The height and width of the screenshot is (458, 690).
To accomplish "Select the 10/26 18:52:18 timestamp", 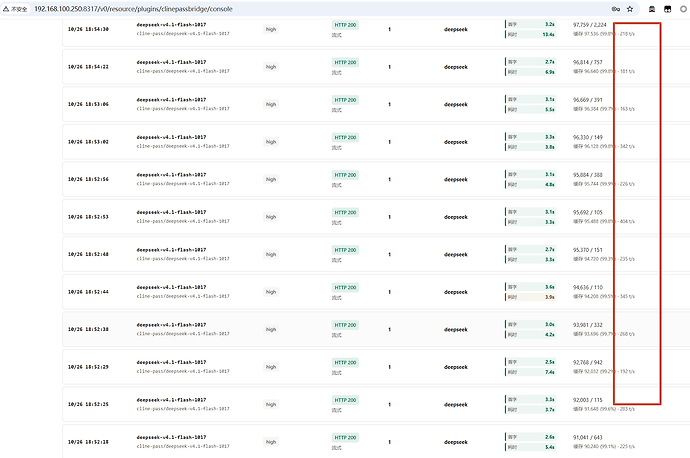I will pos(88,442).
